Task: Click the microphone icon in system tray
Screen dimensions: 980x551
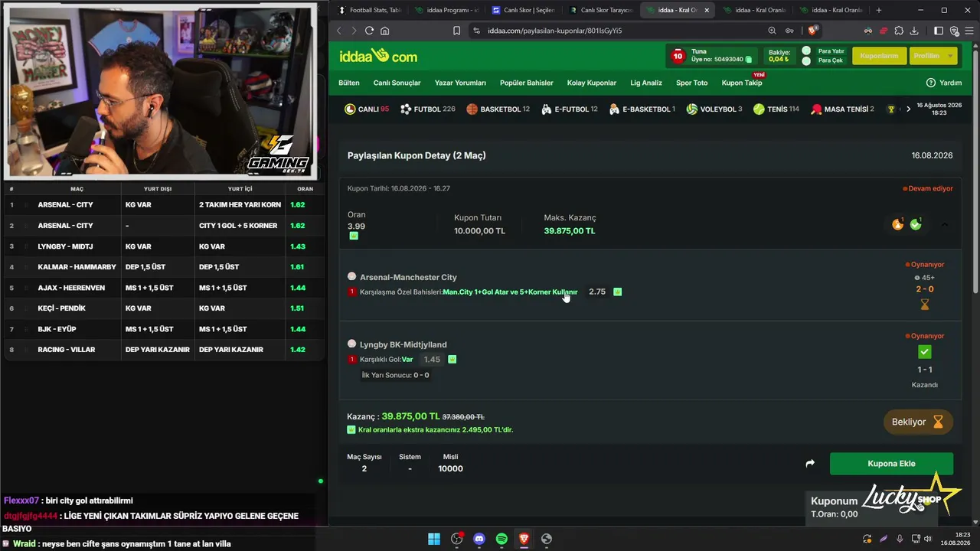Action: pyautogui.click(x=900, y=539)
